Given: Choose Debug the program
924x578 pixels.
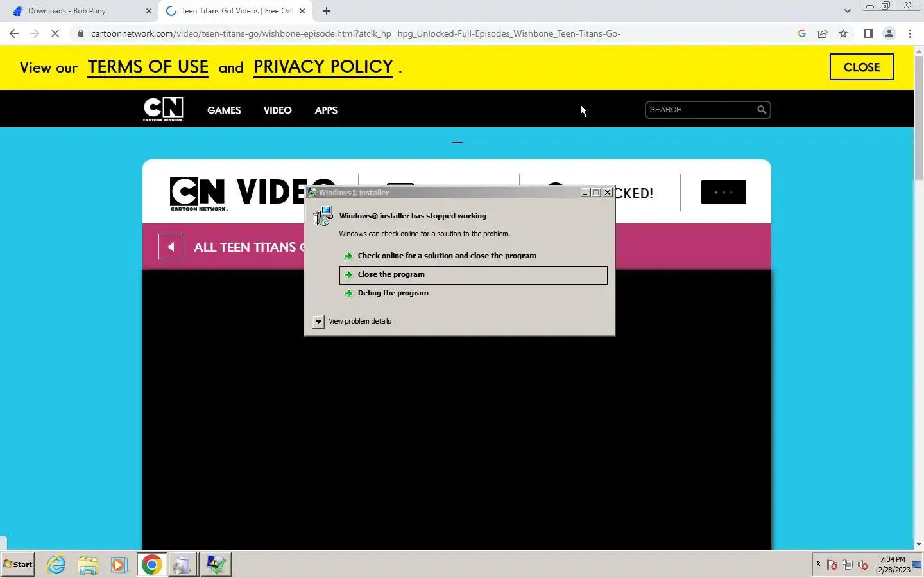Looking at the screenshot, I should coord(473,293).
